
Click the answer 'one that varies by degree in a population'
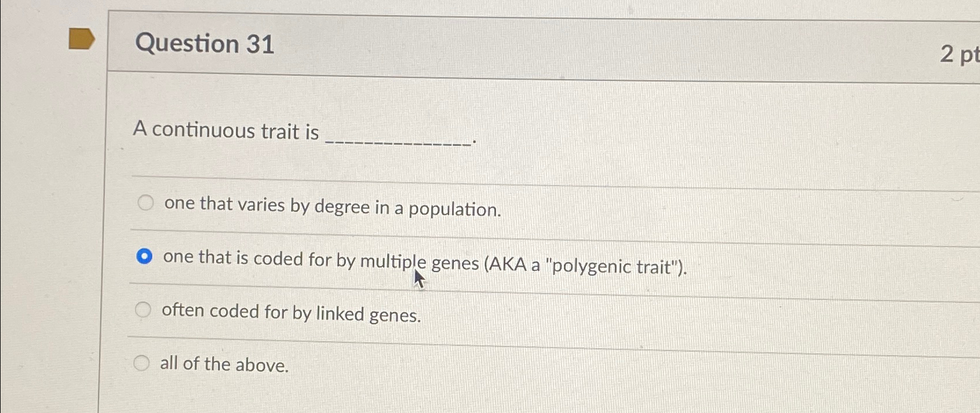[x=333, y=207]
